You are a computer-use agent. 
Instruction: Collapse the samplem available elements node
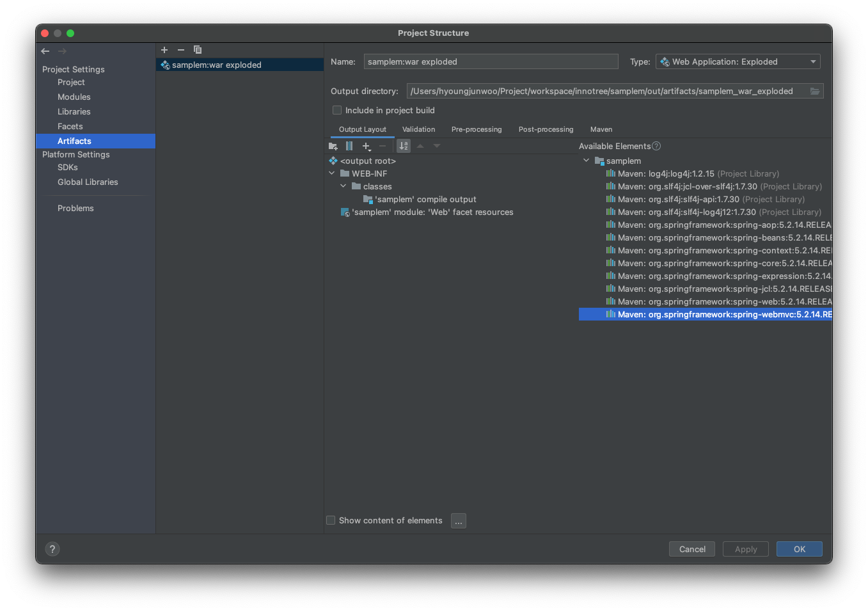click(586, 161)
